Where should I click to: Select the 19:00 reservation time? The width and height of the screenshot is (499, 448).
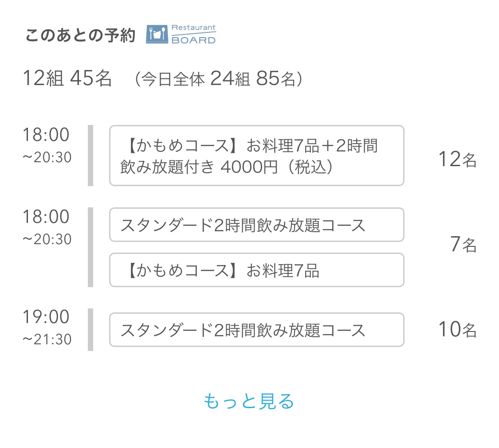coord(46,317)
